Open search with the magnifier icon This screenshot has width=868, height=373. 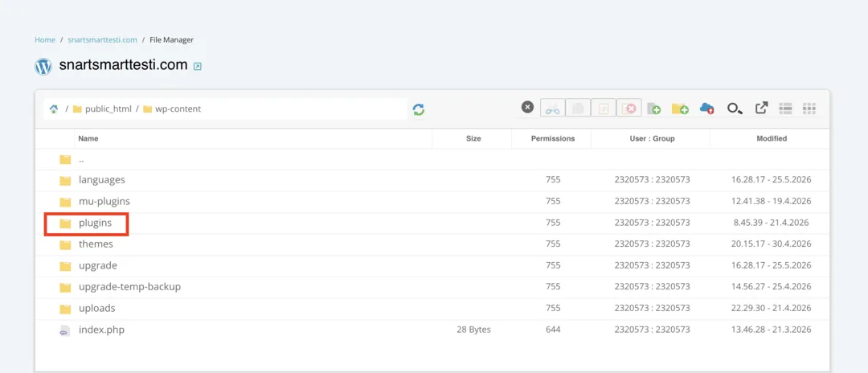[x=735, y=109]
